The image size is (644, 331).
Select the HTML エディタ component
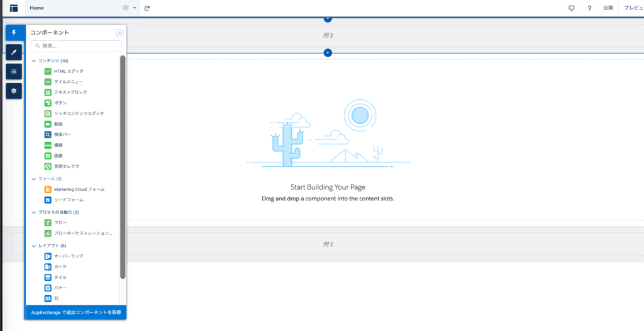(x=68, y=71)
